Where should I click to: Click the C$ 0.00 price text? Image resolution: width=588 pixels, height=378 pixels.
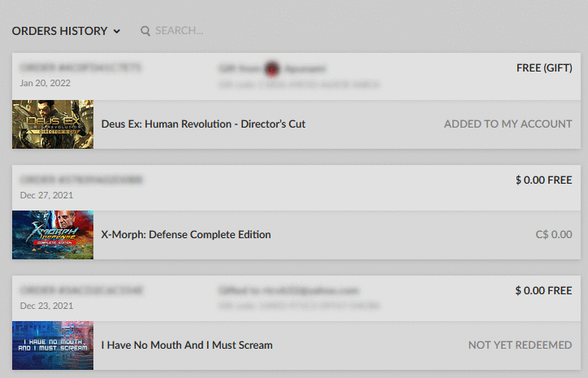554,235
